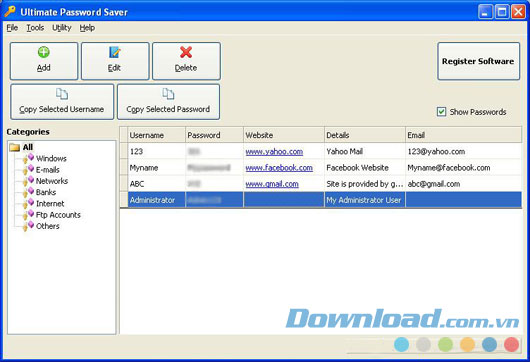Click the Register Software button
The height and width of the screenshot is (362, 530).
(478, 61)
